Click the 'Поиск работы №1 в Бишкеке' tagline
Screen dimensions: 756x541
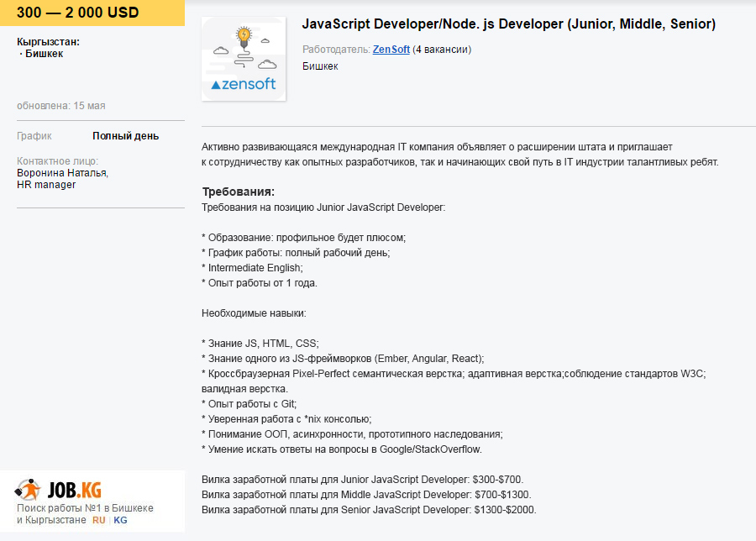pos(86,507)
